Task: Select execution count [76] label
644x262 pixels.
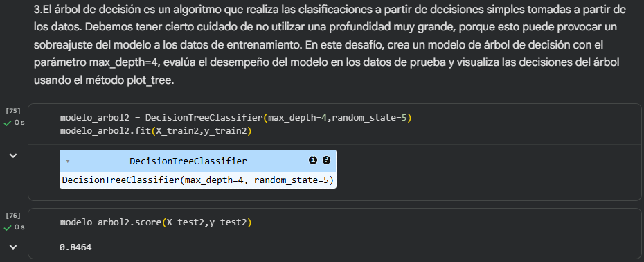Action: click(13, 216)
